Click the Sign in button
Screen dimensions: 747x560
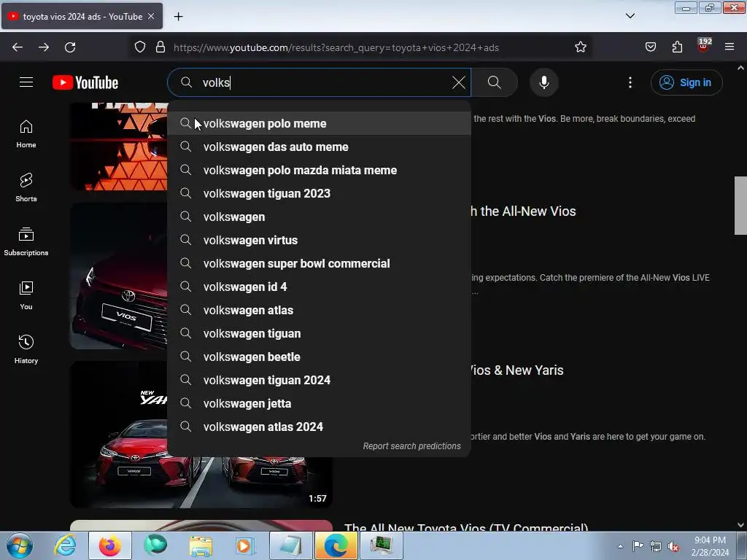[x=686, y=82]
